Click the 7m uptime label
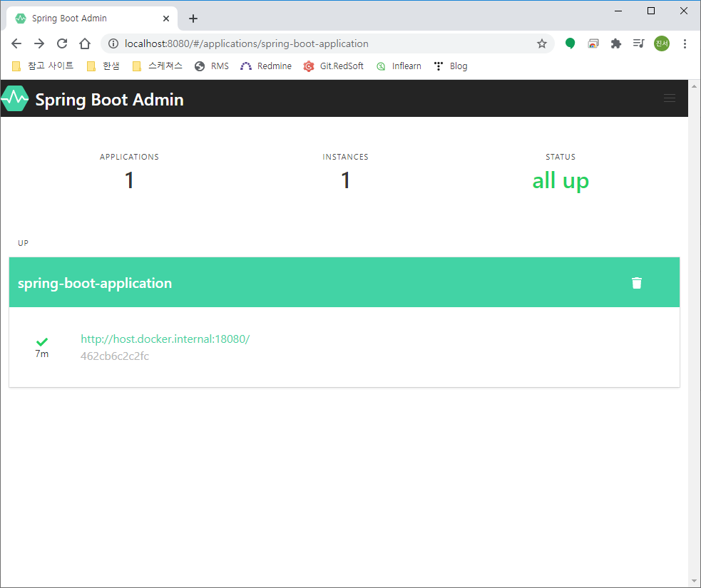Viewport: 701px width, 588px height. [x=42, y=354]
